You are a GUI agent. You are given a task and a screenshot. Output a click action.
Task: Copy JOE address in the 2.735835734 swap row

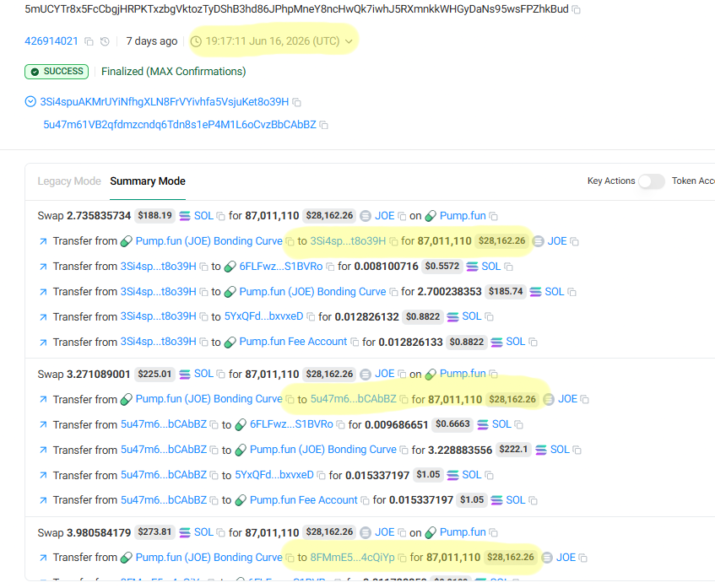tap(402, 216)
